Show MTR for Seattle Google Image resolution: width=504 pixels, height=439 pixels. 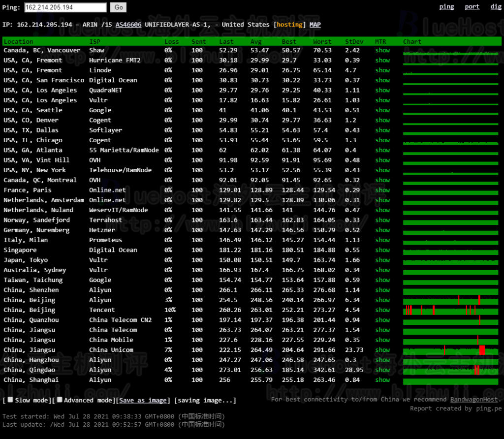pos(382,110)
